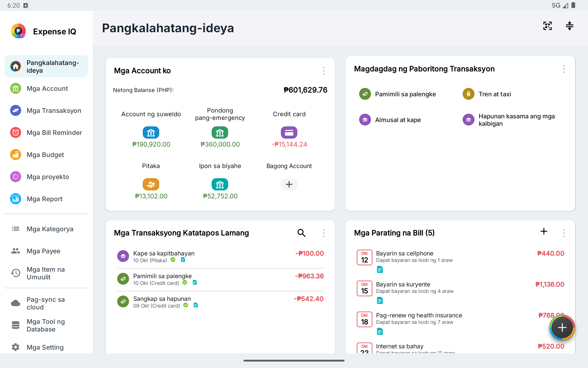This screenshot has width=588, height=368.
Task: Open Mga proyekto in sidebar
Action: tap(46, 177)
